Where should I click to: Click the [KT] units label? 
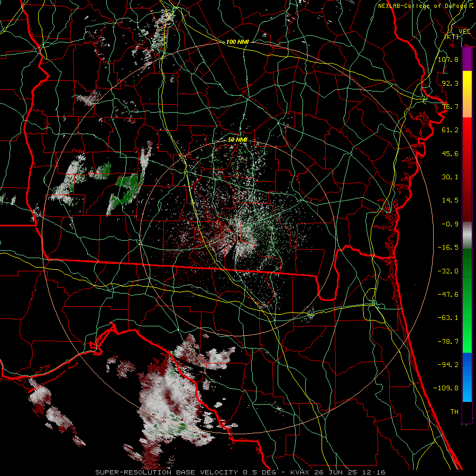452,37
